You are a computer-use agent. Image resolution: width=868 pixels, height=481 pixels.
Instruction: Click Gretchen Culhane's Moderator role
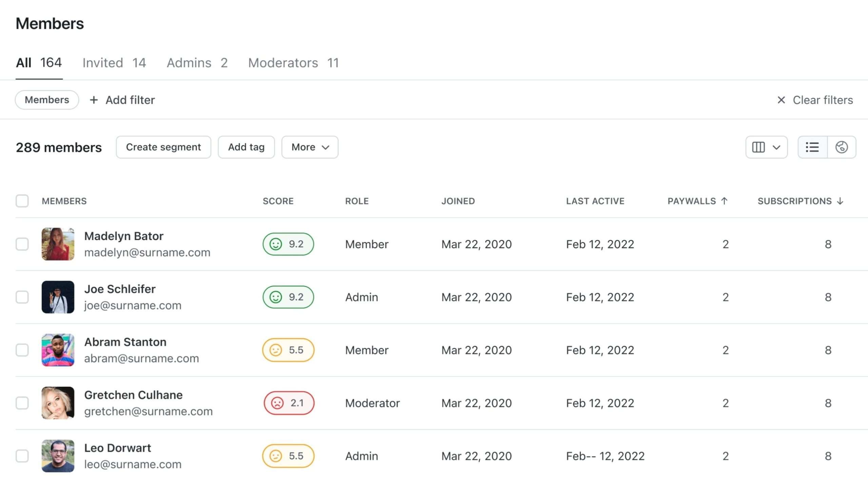tap(372, 403)
